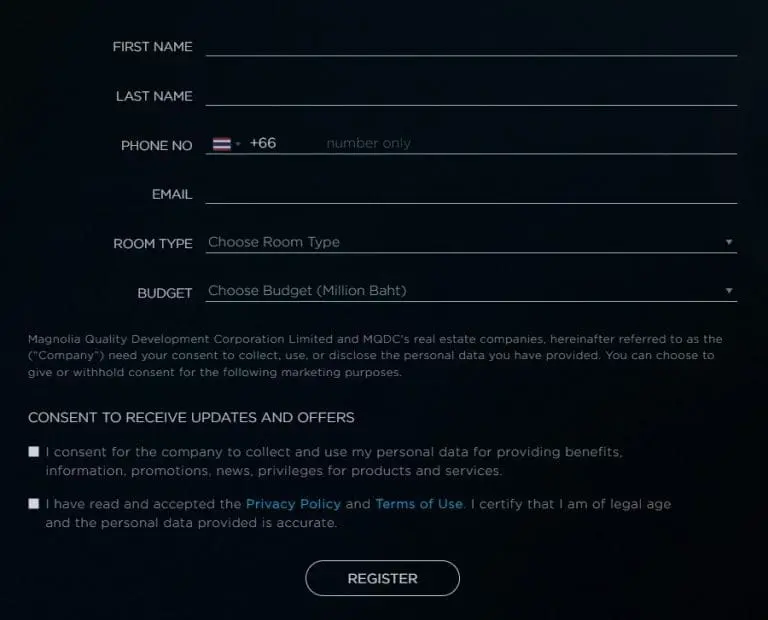Click the BUDGET label
768x620 pixels.
165,293
